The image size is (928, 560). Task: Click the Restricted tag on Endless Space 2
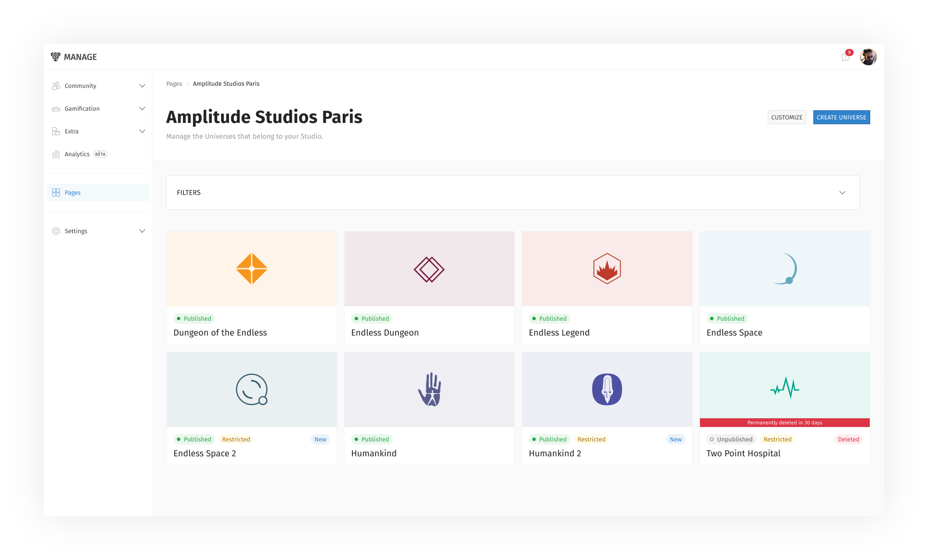(x=236, y=439)
